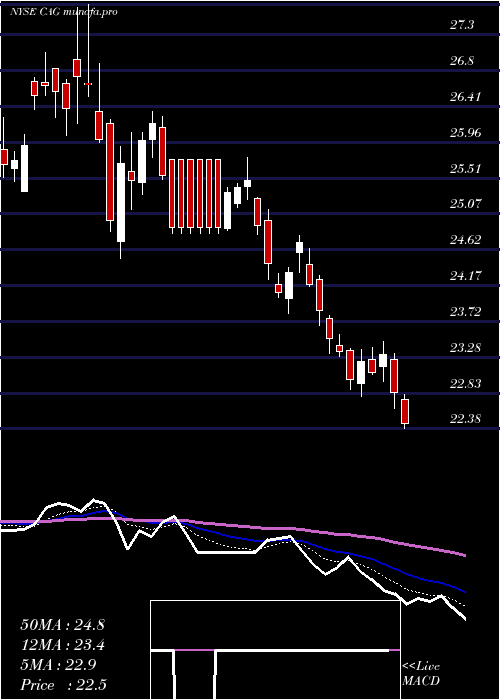The height and width of the screenshot is (700, 500).
Task: Click the 24.62 price axis label
Action: point(465,240)
